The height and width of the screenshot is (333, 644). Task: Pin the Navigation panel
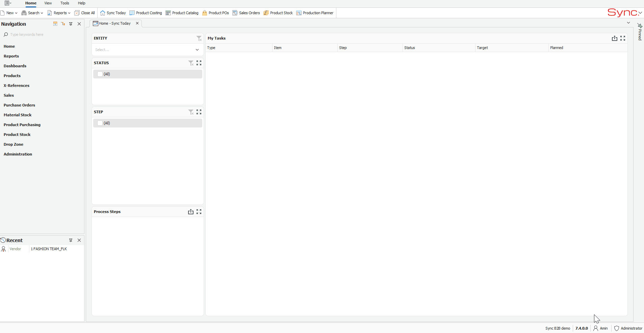coord(71,24)
